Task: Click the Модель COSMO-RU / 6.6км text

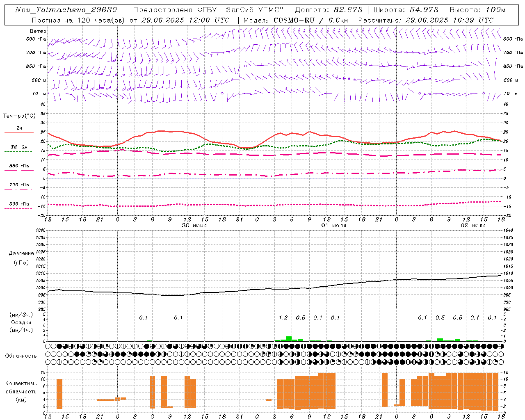Action: click(297, 20)
